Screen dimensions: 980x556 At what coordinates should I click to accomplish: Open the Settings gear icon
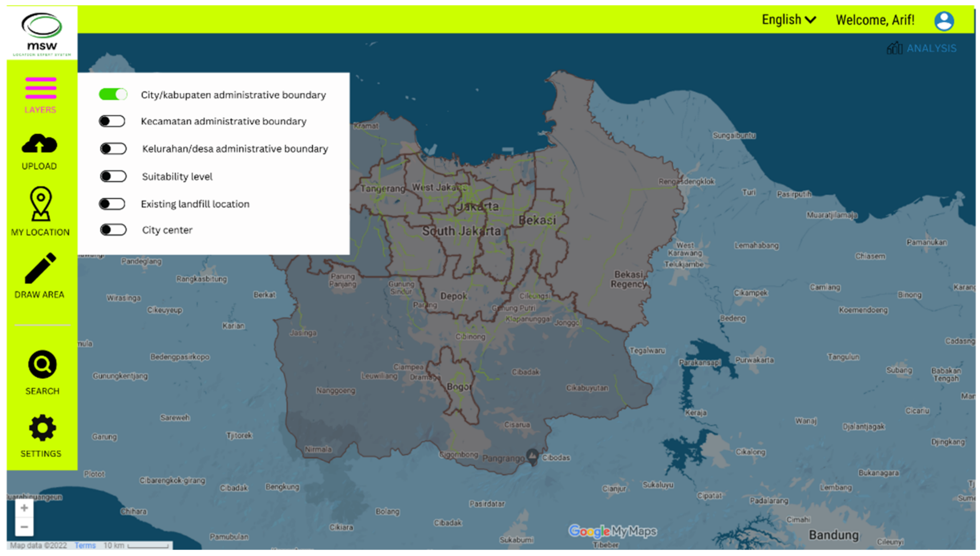(42, 428)
